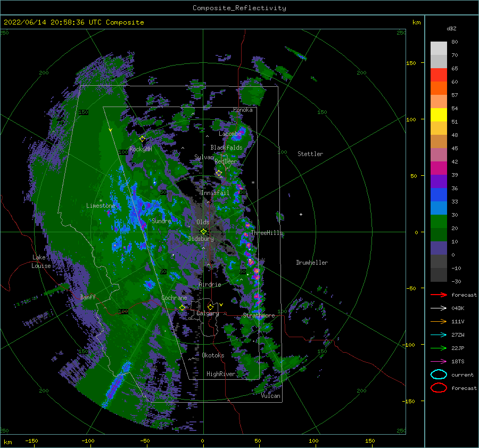Click the HighRiver city label
The image size is (479, 448).
pyautogui.click(x=221, y=374)
